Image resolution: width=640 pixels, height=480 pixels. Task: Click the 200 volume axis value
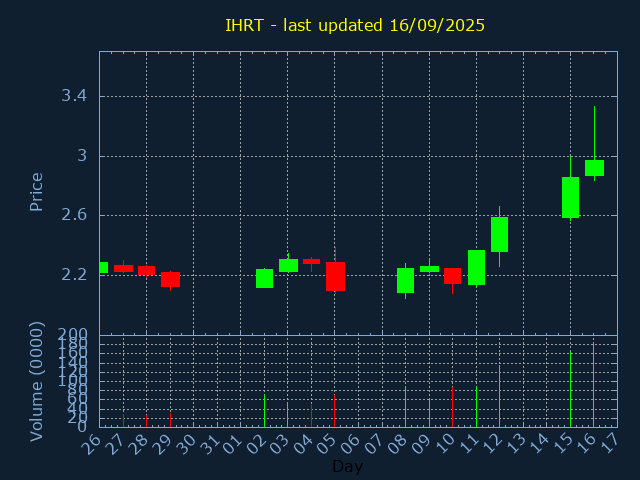[x=72, y=334]
